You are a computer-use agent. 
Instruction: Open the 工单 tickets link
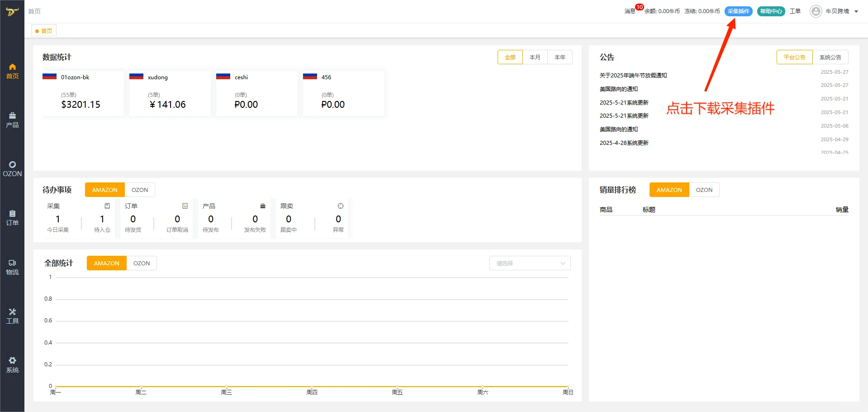coord(795,11)
